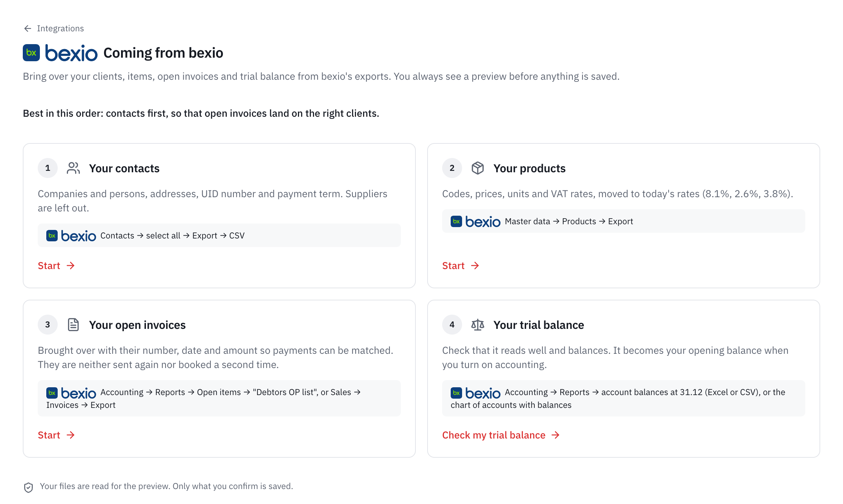Click step number 1 badge

pyautogui.click(x=48, y=168)
